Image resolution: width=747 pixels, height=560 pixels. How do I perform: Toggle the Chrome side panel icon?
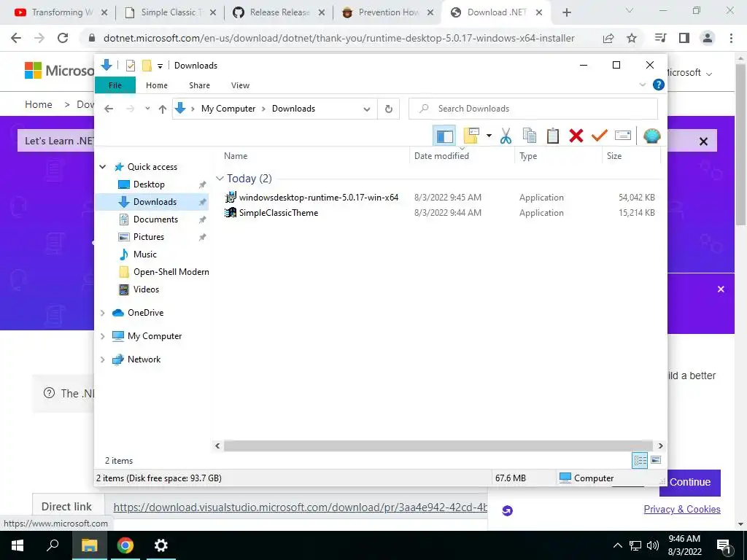(x=684, y=38)
